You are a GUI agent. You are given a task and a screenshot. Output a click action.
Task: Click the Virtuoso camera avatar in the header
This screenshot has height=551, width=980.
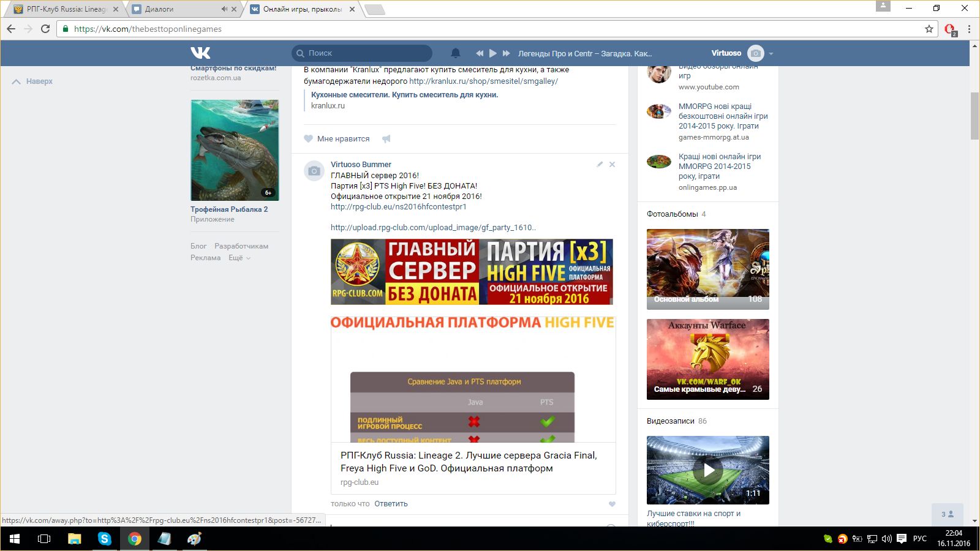click(756, 53)
